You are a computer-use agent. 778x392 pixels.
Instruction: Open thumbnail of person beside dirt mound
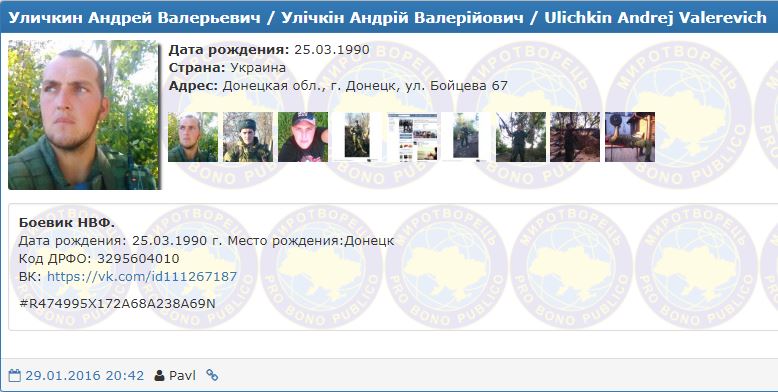575,137
